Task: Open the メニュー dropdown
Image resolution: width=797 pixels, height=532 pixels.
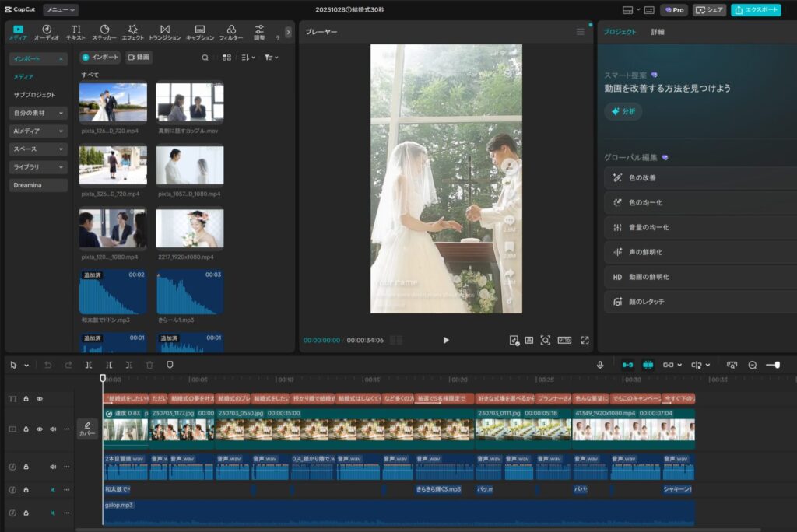Action: [60, 10]
